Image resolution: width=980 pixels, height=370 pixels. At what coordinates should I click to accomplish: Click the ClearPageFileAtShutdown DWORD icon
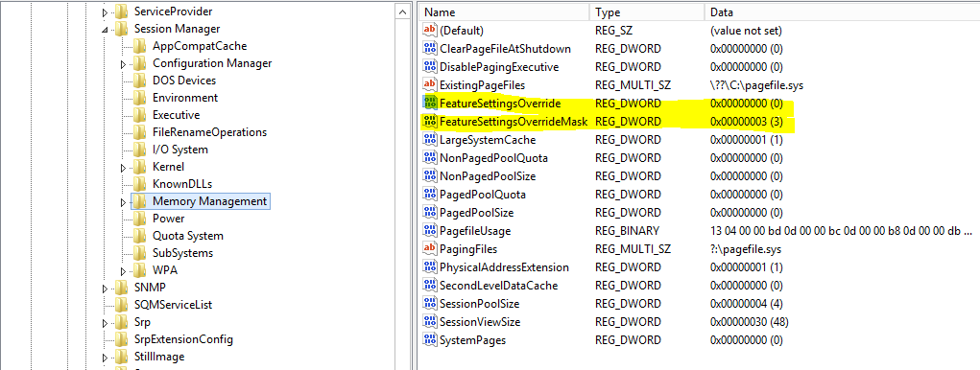(x=430, y=49)
